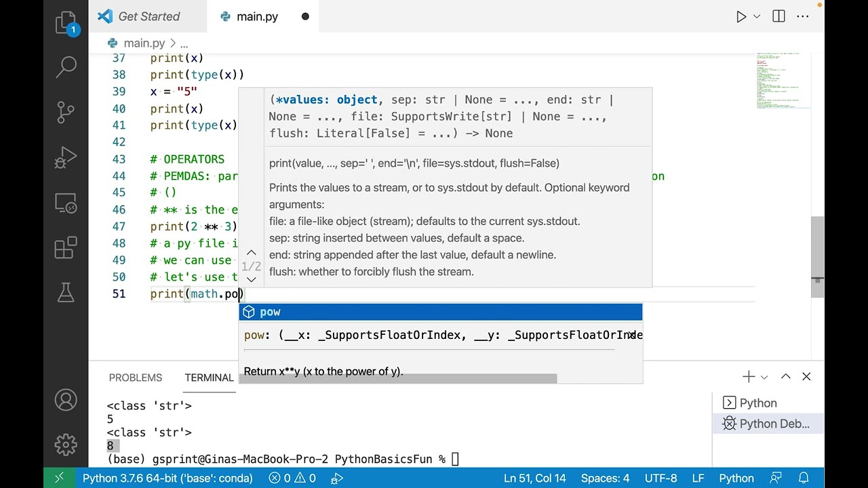
Task: Click main.py in the breadcrumb path
Action: tap(144, 43)
